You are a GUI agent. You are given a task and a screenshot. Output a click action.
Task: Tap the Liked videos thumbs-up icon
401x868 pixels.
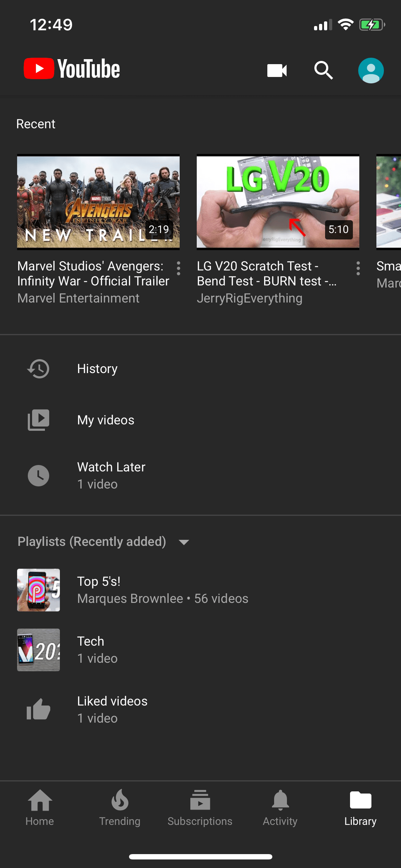click(x=38, y=709)
